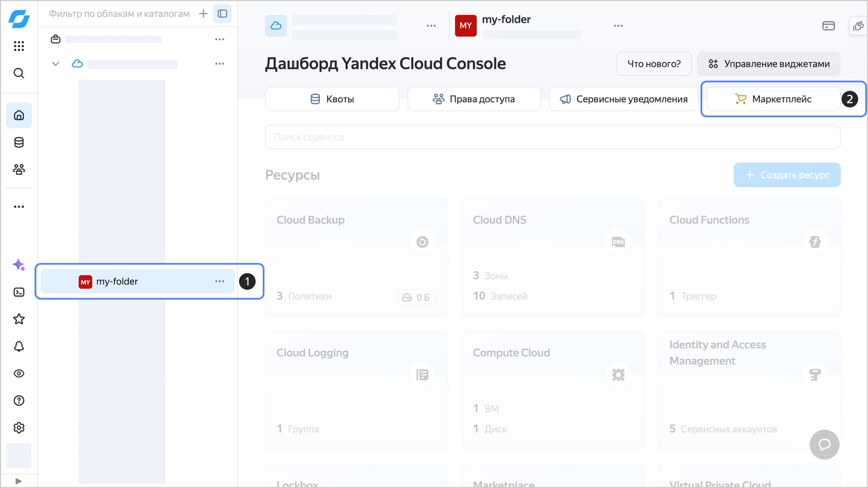Viewport: 868px width, 488px height.
Task: Click the Compute Cloud chip icon
Action: 618,375
